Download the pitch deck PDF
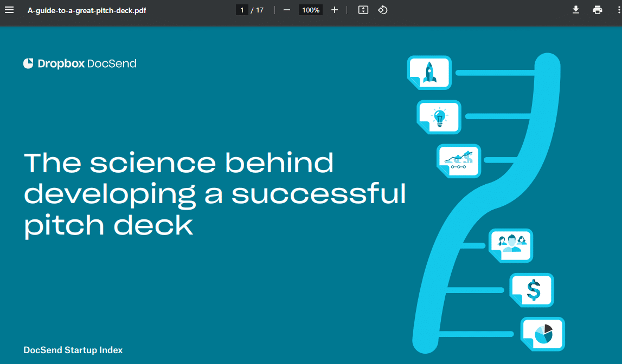622x364 pixels. (x=576, y=9)
